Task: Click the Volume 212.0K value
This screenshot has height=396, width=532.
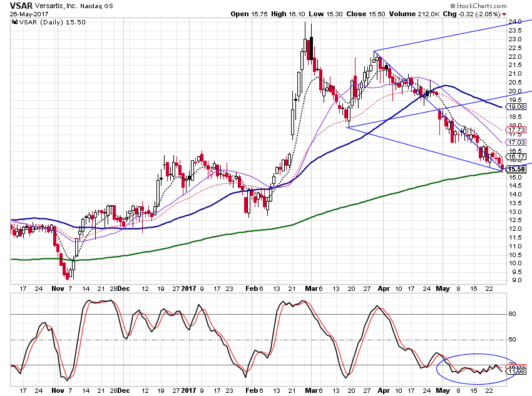Action: [x=414, y=14]
